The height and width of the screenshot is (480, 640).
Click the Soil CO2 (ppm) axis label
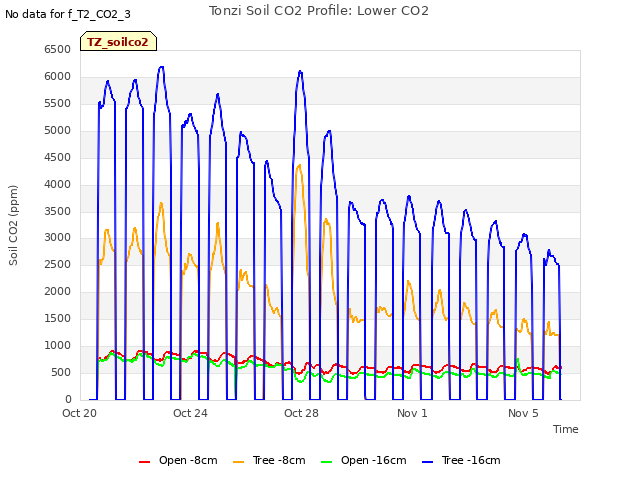click(13, 225)
